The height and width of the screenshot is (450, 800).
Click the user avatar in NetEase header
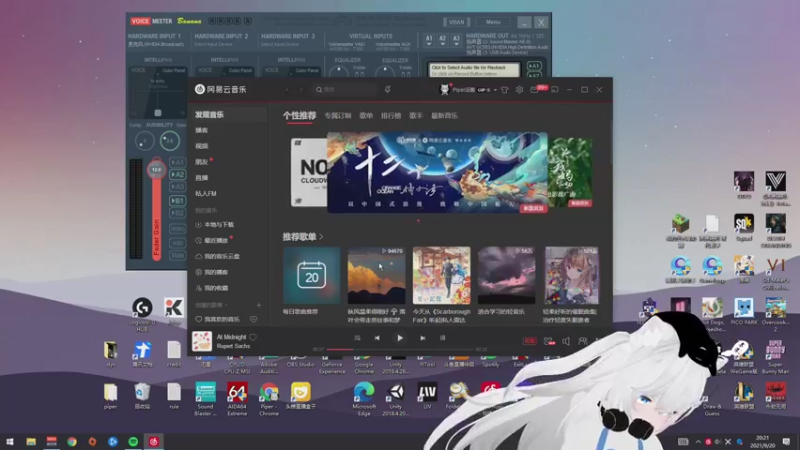coord(445,90)
